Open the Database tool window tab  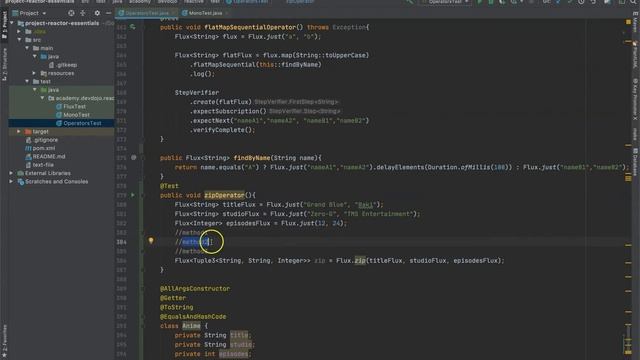(636, 162)
